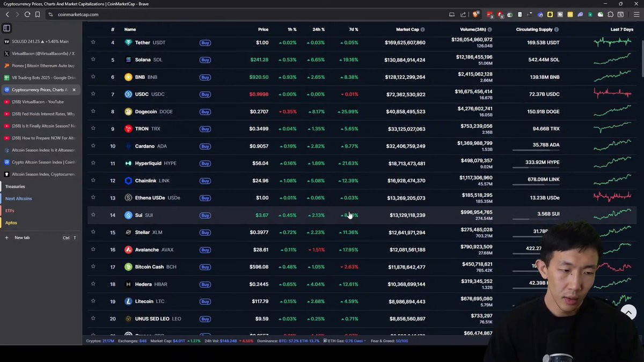The height and width of the screenshot is (362, 644).
Task: Open the Chainlink coin logo
Action: point(128,181)
